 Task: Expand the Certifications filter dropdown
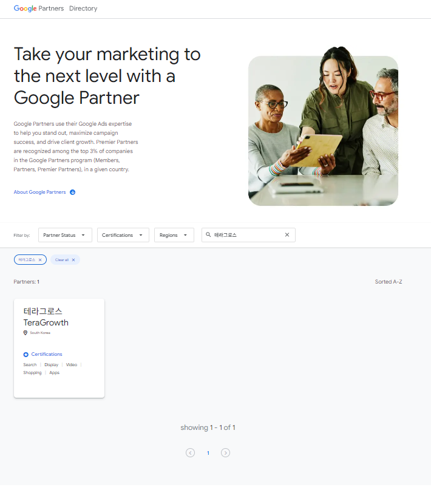point(123,235)
